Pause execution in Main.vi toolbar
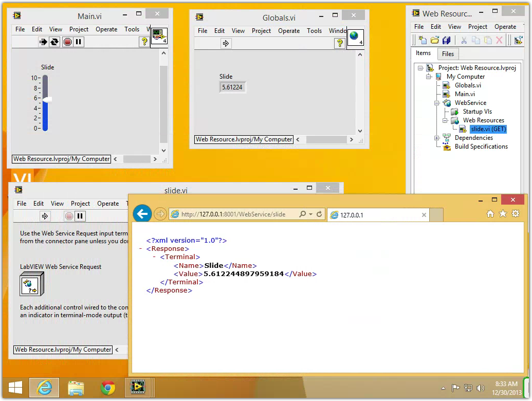 coord(79,42)
